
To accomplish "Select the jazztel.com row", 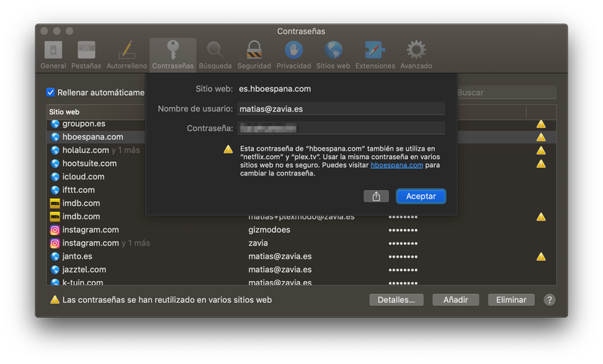I will pos(301,270).
